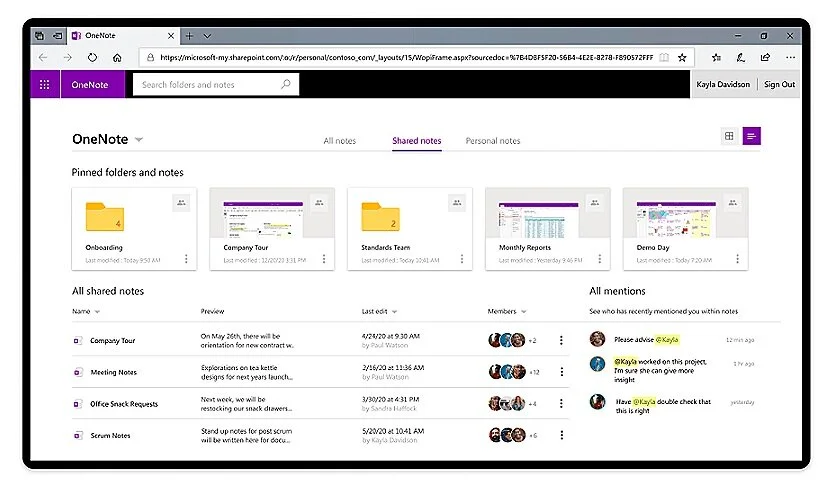Viewport: 838px width, 486px height.
Task: Close the OneNote browser tab
Action: (171, 36)
